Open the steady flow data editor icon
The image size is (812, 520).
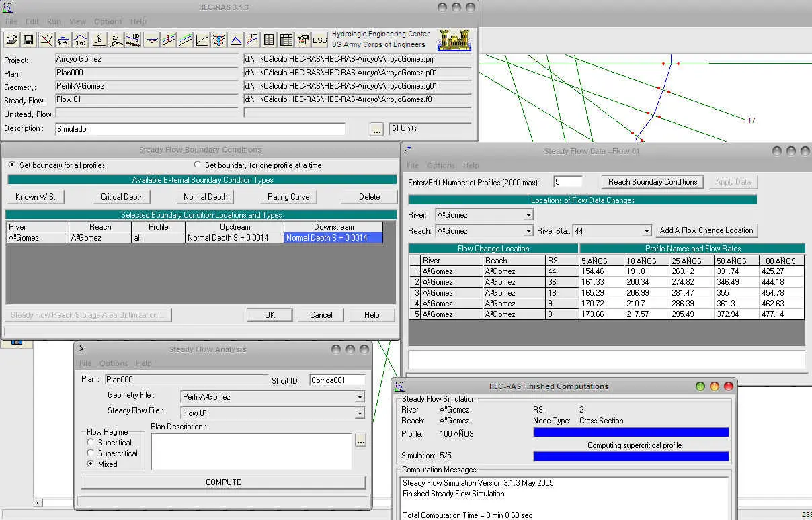pyautogui.click(x=63, y=40)
